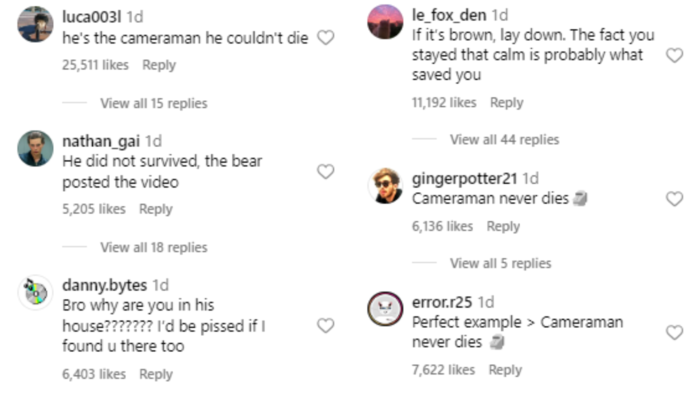Open nathan_gai's avatar photo
700x394 pixels.
35,149
